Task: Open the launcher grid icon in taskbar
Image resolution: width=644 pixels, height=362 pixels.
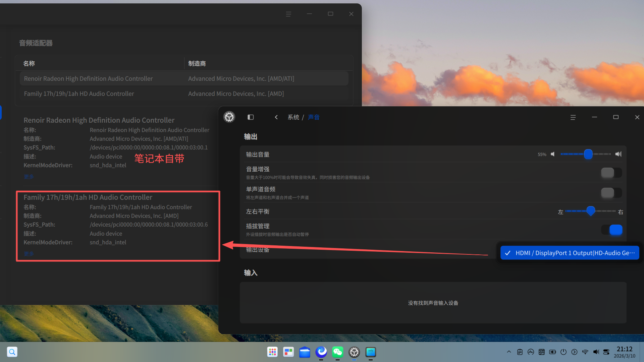Action: (x=272, y=352)
